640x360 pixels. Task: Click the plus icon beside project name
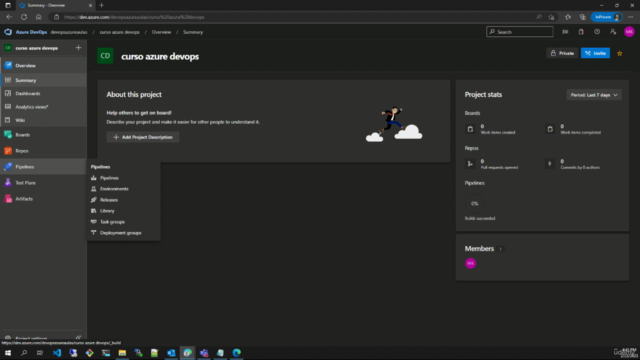pyautogui.click(x=78, y=48)
